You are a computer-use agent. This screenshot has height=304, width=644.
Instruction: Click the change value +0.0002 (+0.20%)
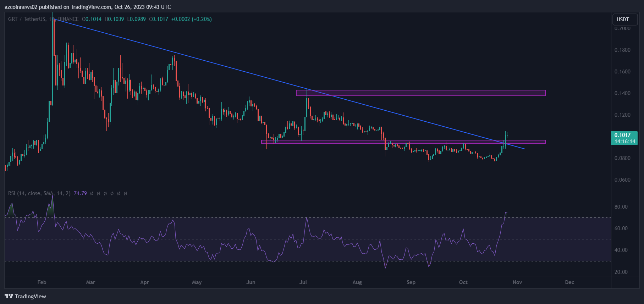192,19
